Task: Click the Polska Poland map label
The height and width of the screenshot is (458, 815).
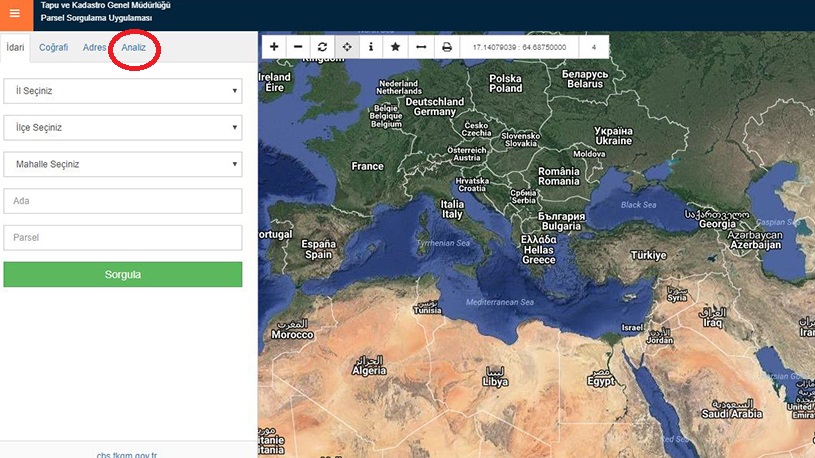Action: click(505, 83)
